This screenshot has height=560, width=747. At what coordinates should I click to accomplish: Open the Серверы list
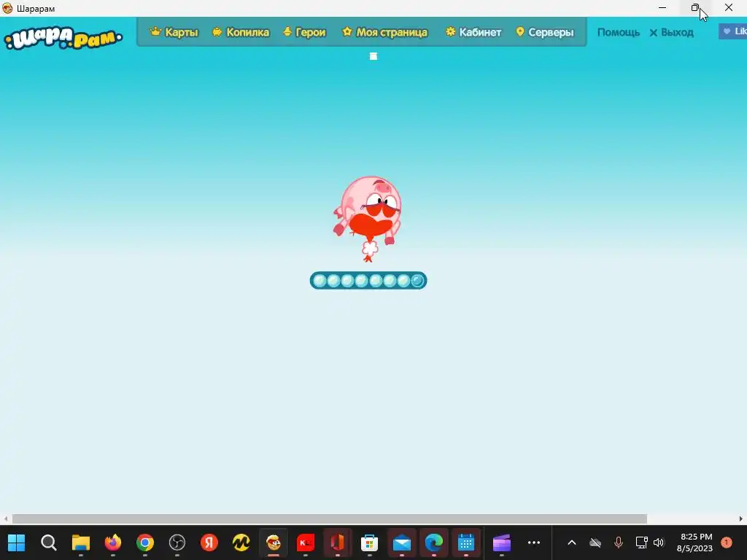pyautogui.click(x=544, y=32)
